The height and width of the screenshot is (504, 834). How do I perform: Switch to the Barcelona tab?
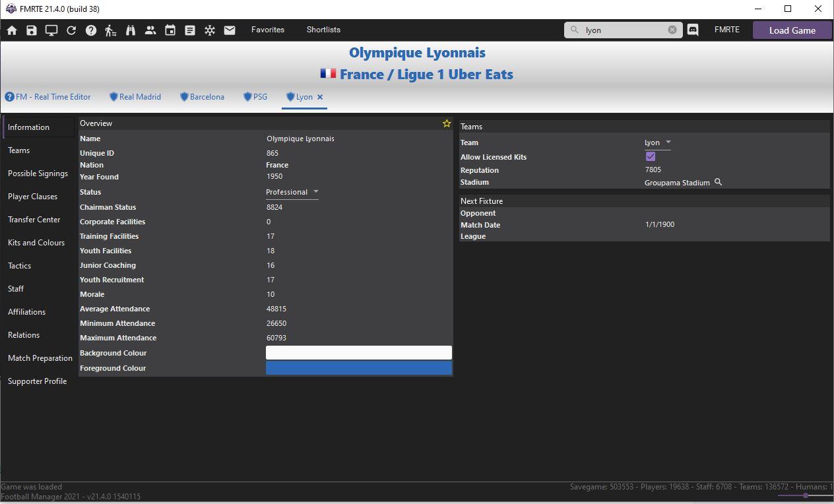tap(203, 97)
